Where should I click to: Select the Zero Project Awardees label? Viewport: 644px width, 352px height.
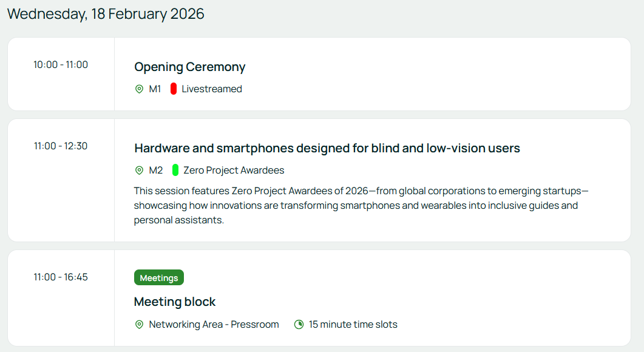[x=234, y=171]
